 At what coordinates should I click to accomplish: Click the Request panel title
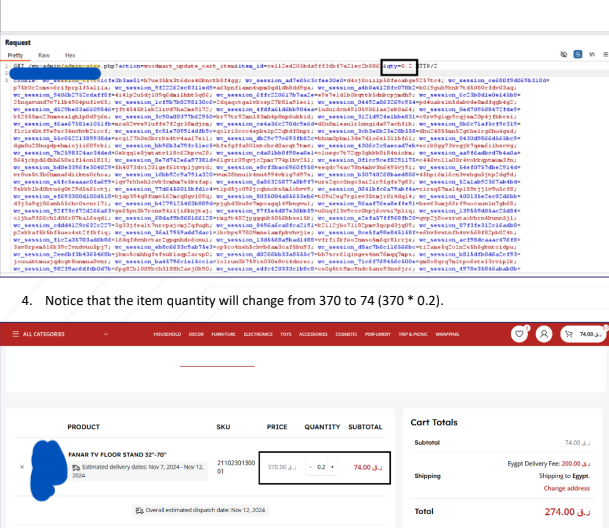pyautogui.click(x=18, y=42)
